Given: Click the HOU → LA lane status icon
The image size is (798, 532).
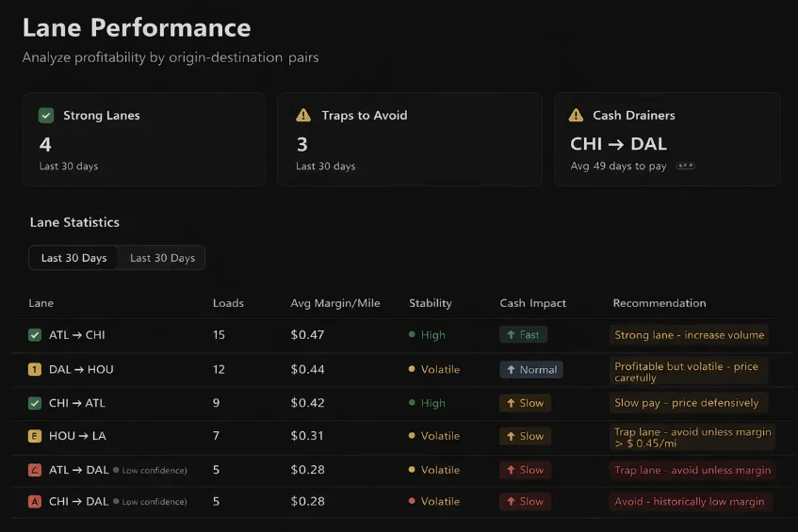Looking at the screenshot, I should pos(35,436).
